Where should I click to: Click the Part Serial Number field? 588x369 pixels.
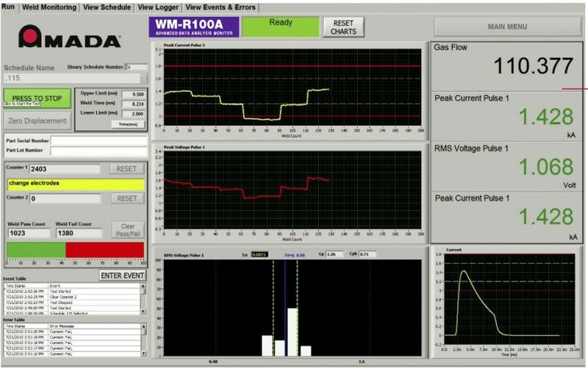tap(99, 140)
